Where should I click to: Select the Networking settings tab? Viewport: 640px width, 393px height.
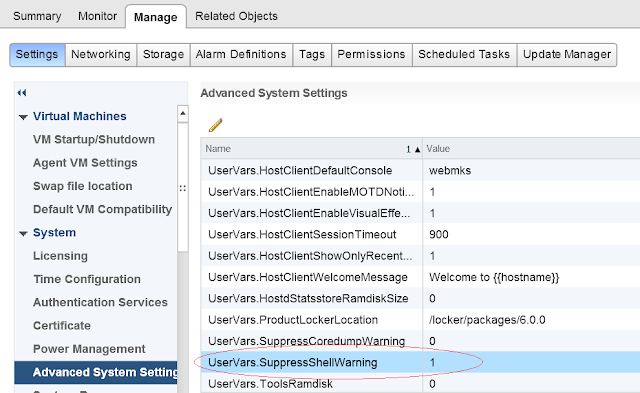[x=101, y=55]
